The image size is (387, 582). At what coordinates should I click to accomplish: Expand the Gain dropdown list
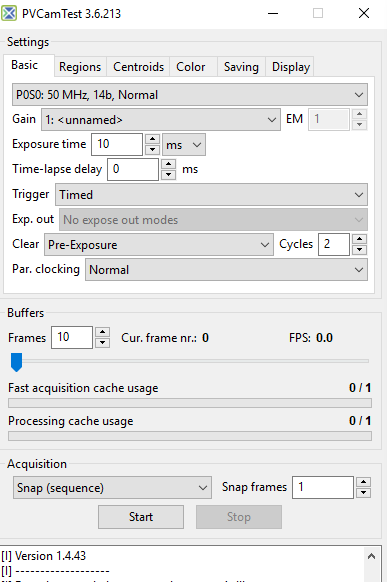click(x=161, y=120)
